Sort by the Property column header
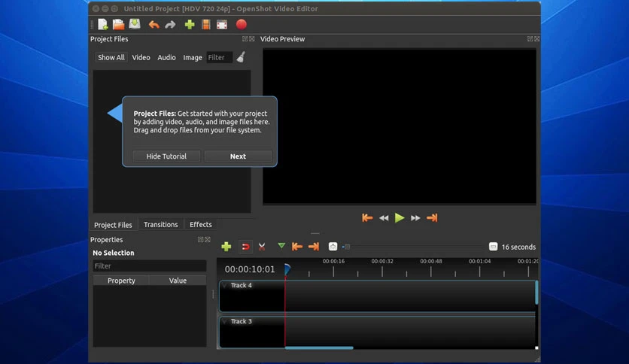Screen dimensions: 629x364 point(121,281)
